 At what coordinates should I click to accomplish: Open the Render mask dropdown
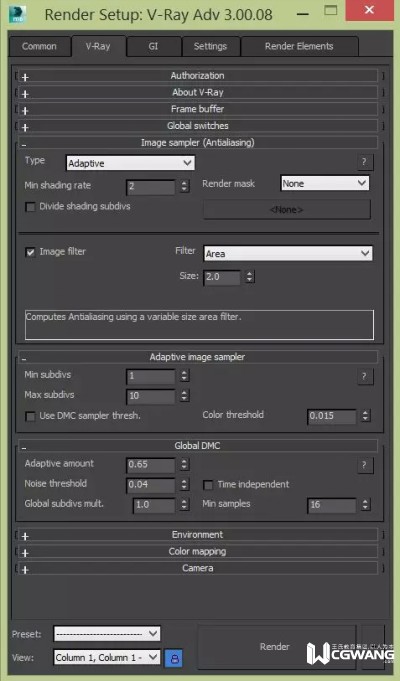tap(325, 183)
